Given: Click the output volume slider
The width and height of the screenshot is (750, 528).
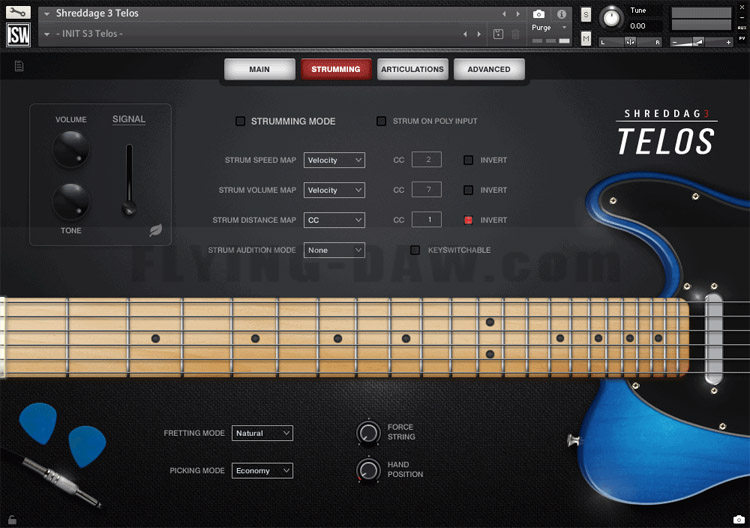Looking at the screenshot, I should 701,43.
